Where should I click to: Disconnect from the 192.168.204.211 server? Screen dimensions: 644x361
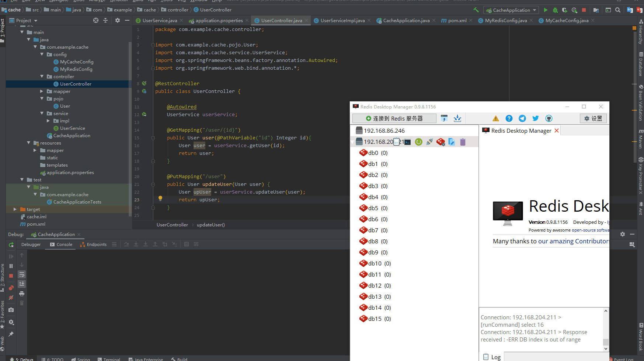click(429, 142)
